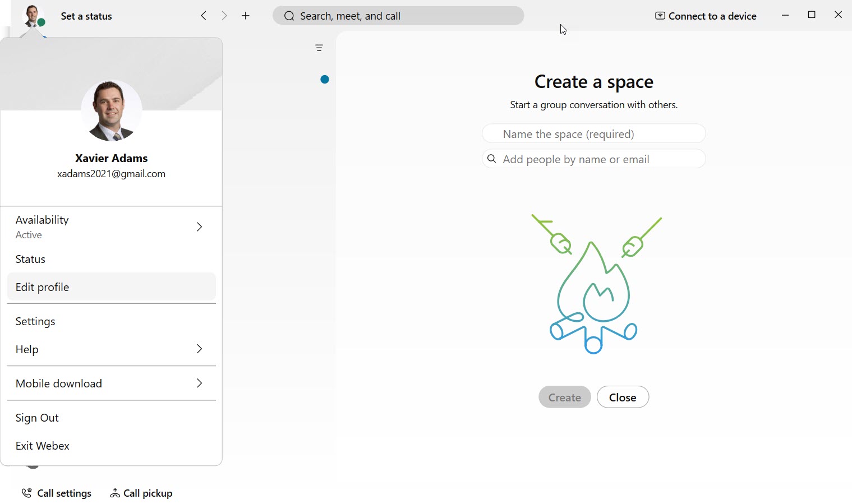Click Add people by name or email field
This screenshot has width=852, height=504.
click(x=593, y=159)
